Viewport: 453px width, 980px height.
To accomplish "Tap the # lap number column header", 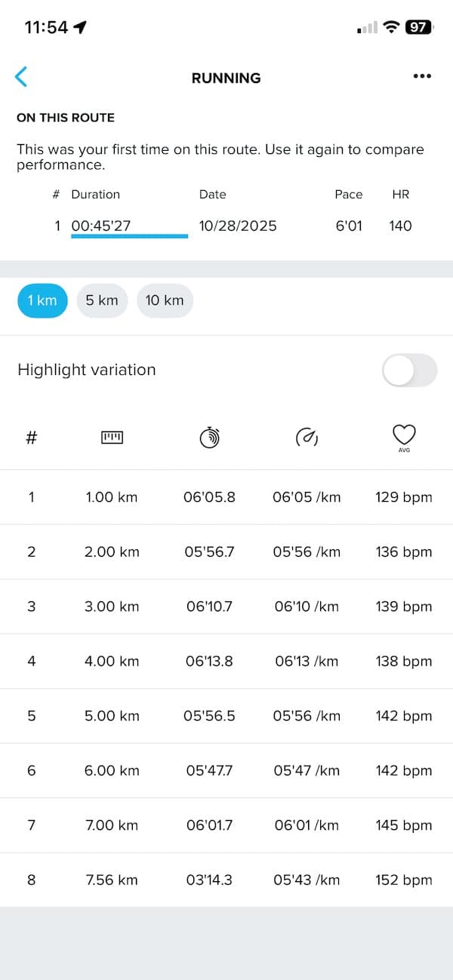I will tap(32, 438).
